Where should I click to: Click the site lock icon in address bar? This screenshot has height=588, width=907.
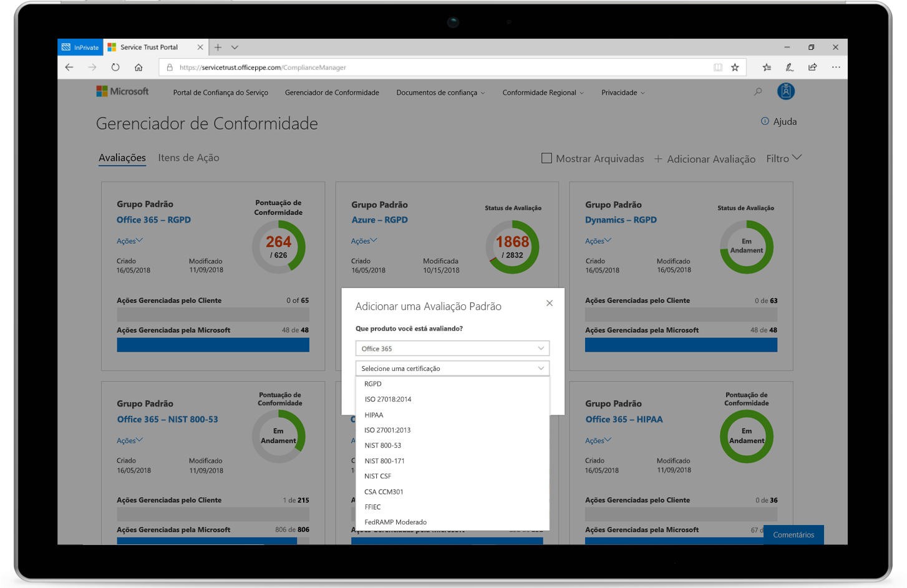click(x=170, y=67)
